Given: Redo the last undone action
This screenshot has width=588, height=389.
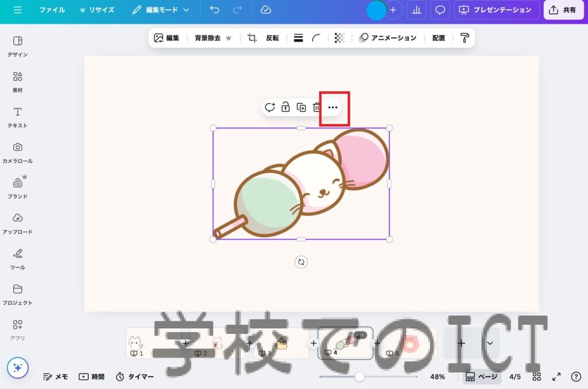Looking at the screenshot, I should coord(237,10).
